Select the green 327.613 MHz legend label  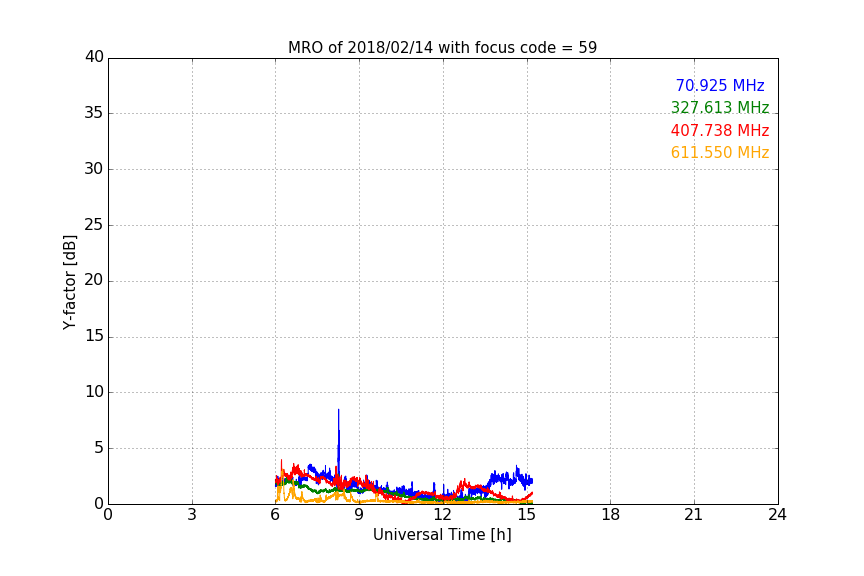720,107
